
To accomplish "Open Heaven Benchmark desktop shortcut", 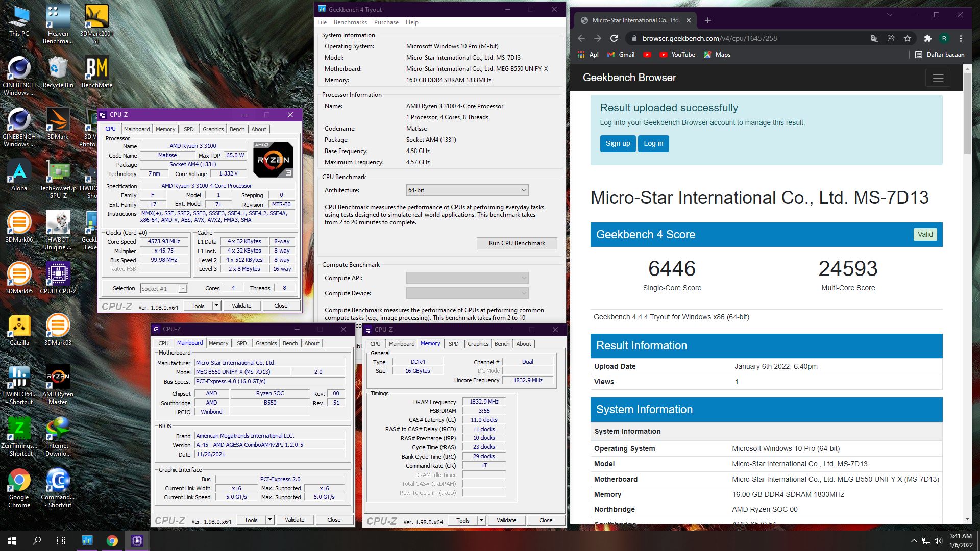I will click(x=58, y=24).
